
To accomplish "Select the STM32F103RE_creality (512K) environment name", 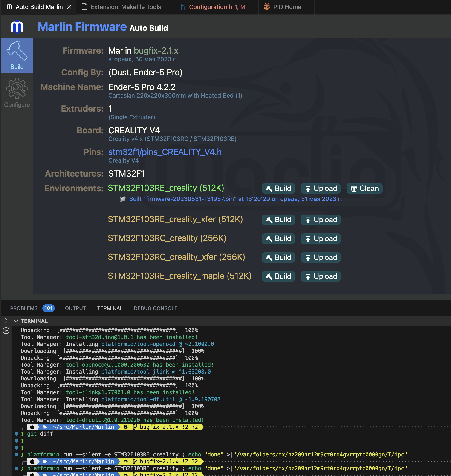I will 166,188.
